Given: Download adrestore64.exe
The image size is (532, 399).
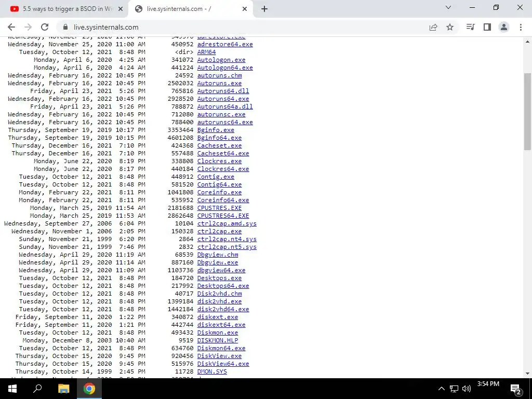Looking at the screenshot, I should coord(225,44).
